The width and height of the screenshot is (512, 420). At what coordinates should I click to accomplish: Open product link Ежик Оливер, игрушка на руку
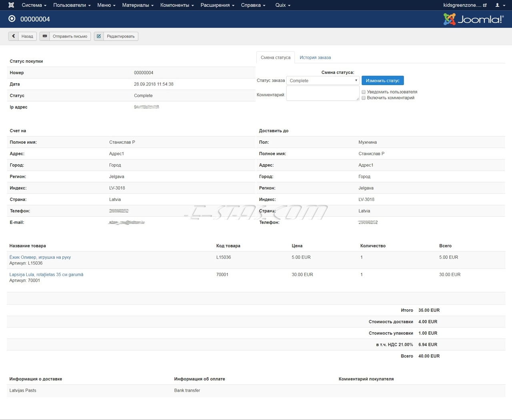[40, 257]
